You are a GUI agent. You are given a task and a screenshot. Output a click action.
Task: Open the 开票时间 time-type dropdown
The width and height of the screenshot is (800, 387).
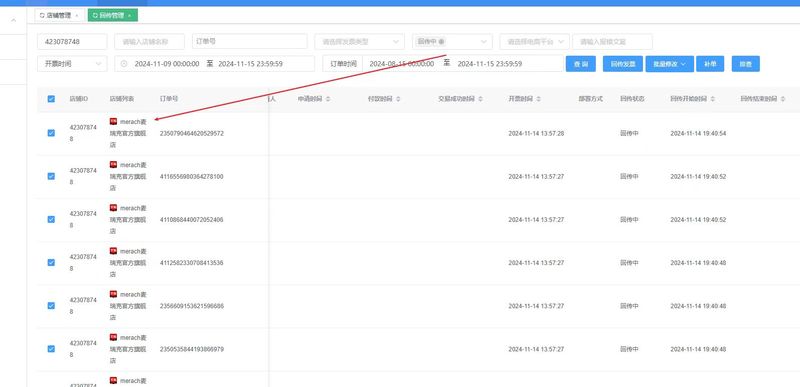click(72, 64)
